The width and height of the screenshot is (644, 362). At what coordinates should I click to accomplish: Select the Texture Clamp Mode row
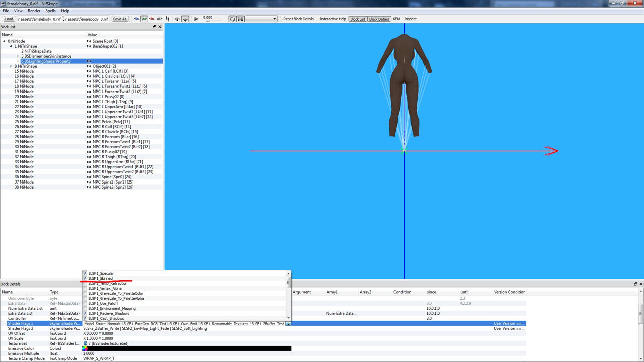click(x=263, y=358)
